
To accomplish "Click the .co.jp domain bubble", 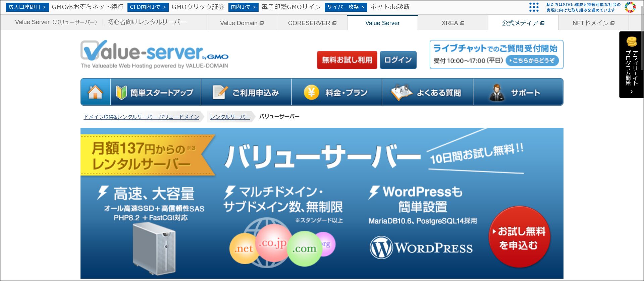I will [273, 243].
